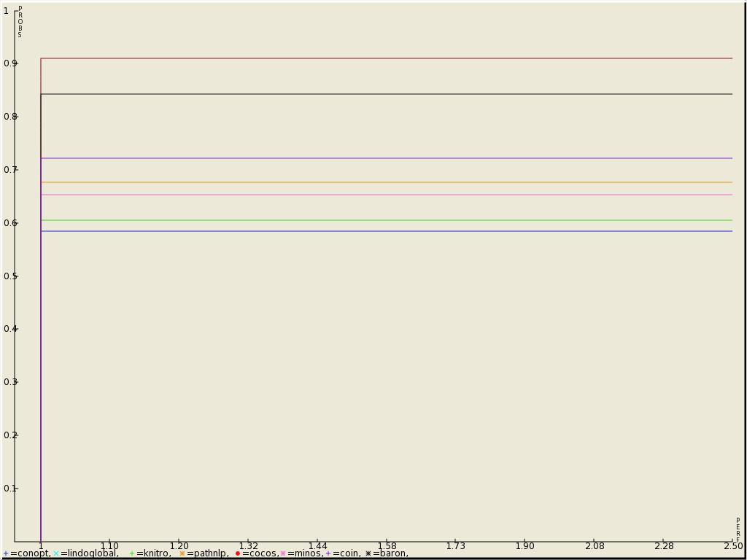The width and height of the screenshot is (747, 560).
Task: Click the 2.28 x-axis tick label
Action: (x=664, y=545)
